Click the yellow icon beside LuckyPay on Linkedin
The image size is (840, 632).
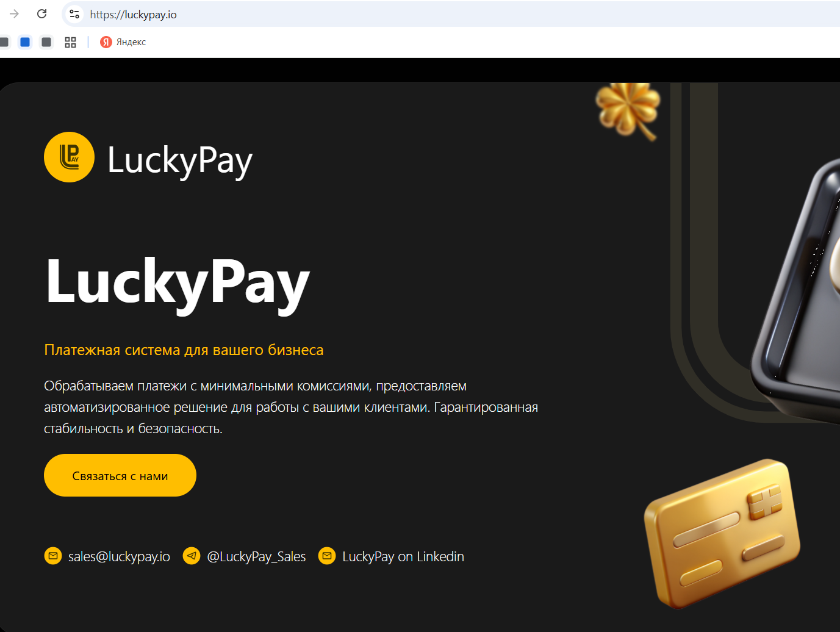[x=327, y=556]
